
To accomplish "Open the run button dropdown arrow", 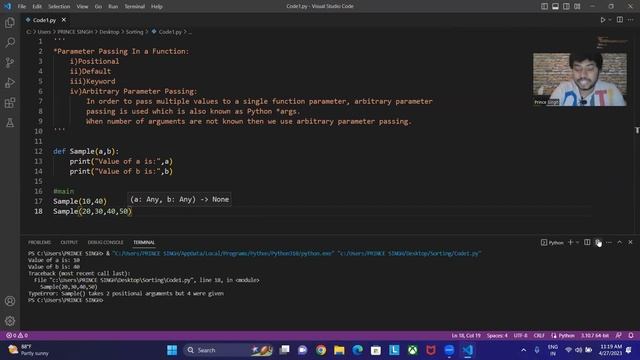I will point(610,20).
